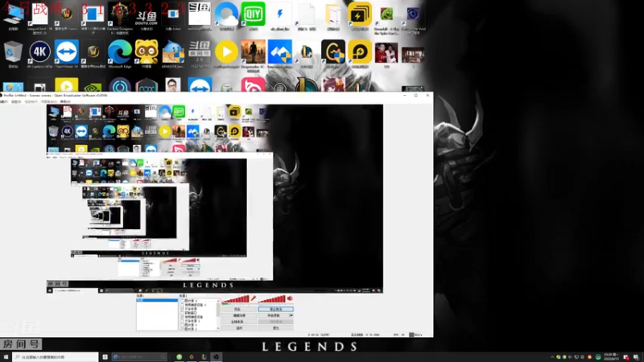This screenshot has height=362, width=644.
Task: Mute the microphone icon in OBS
Action: pyautogui.click(x=254, y=298)
